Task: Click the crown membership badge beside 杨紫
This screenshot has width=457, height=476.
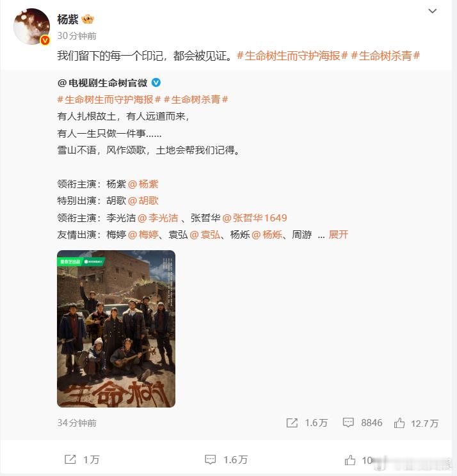Action: click(x=88, y=19)
